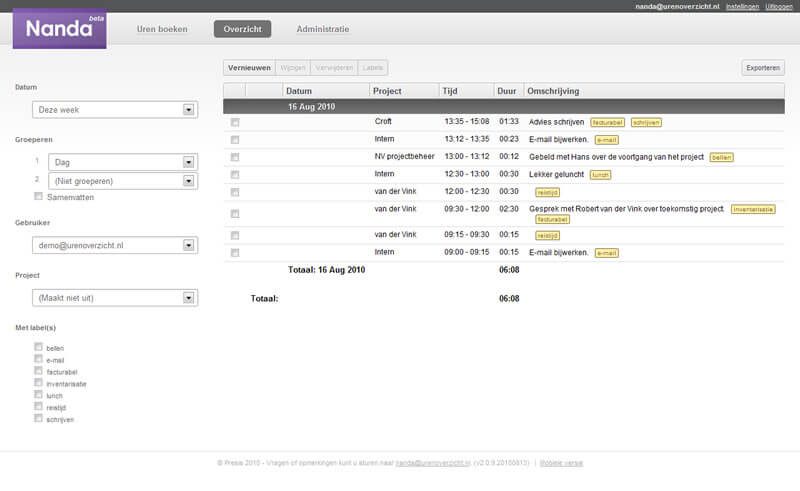Open the Project '(Maakt niet uit)' dropdown
The image size is (800, 491).
tap(115, 298)
